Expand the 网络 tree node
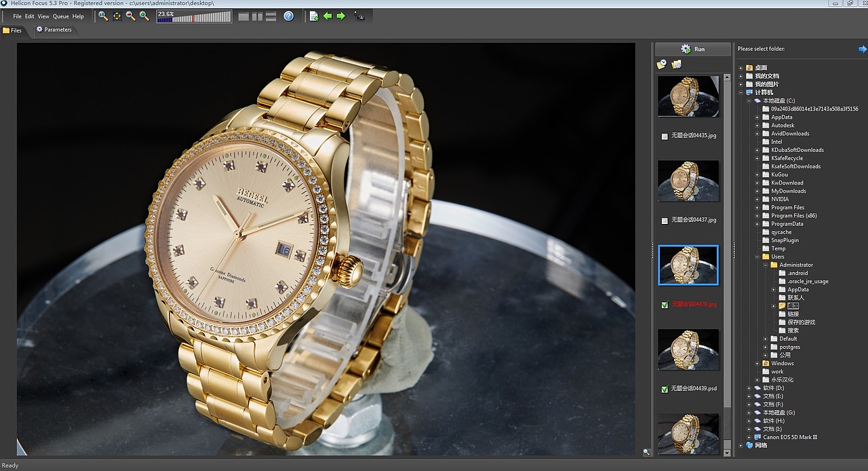Image resolution: width=868 pixels, height=471 pixels. point(741,445)
